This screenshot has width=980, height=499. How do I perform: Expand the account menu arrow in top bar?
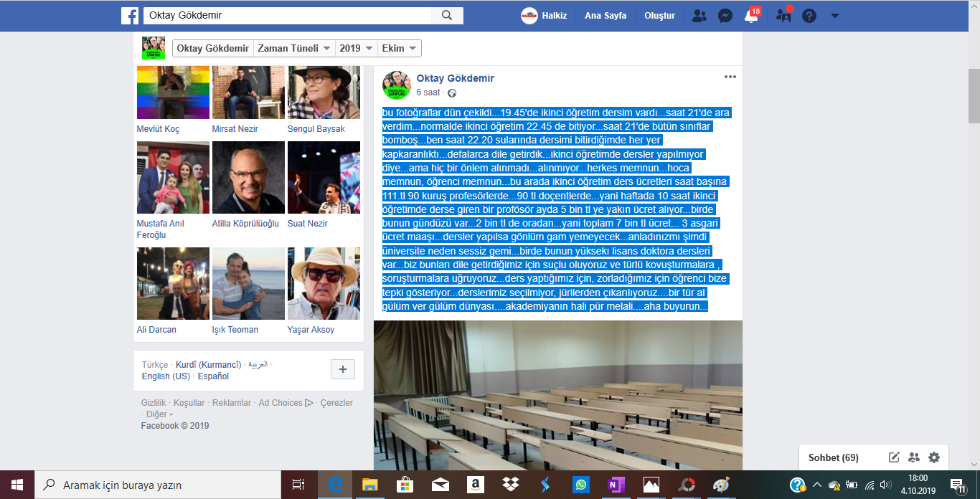pos(834,16)
